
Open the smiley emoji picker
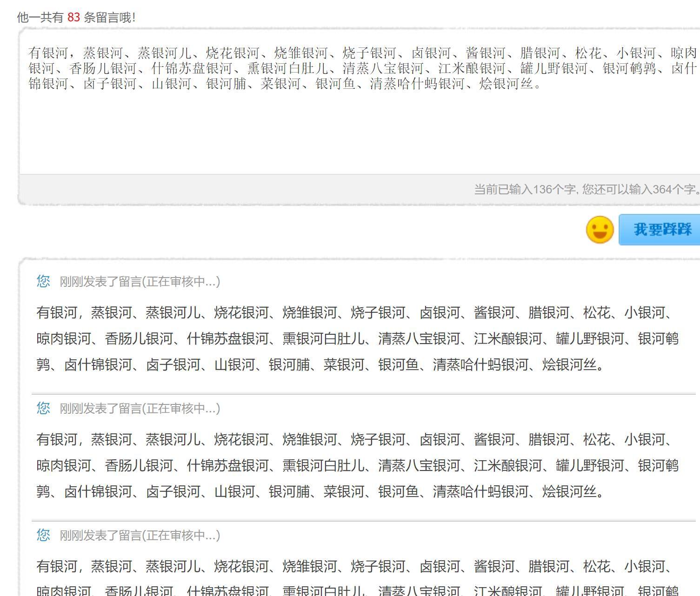click(x=600, y=229)
